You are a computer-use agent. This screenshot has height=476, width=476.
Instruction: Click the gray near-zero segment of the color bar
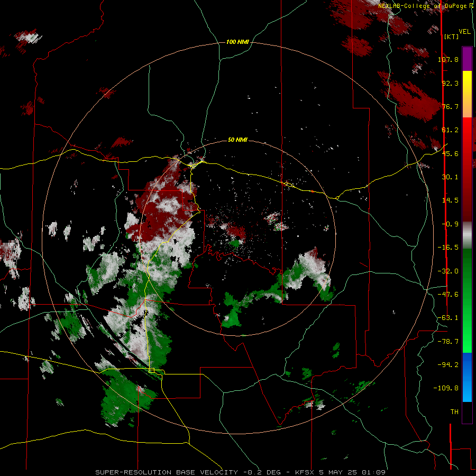point(467,235)
